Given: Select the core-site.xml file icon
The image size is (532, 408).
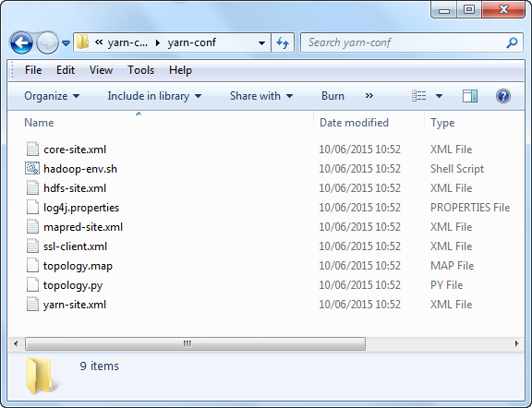Looking at the screenshot, I should 32,149.
